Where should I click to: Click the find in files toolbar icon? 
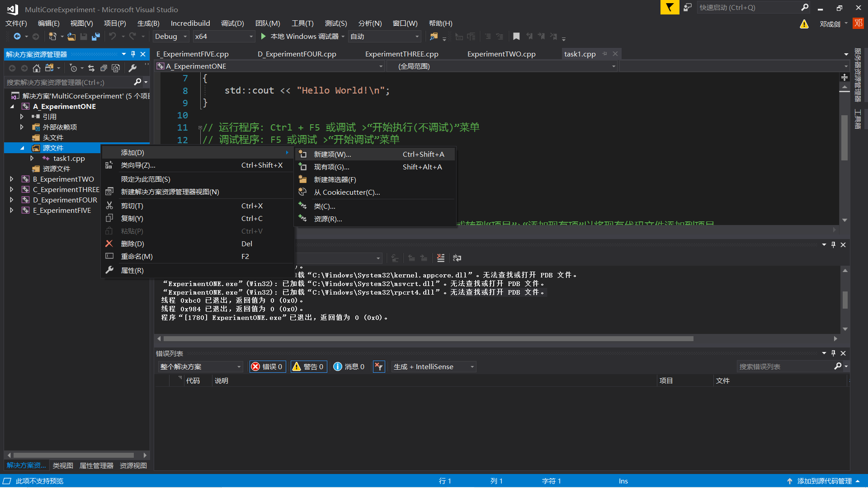click(434, 36)
